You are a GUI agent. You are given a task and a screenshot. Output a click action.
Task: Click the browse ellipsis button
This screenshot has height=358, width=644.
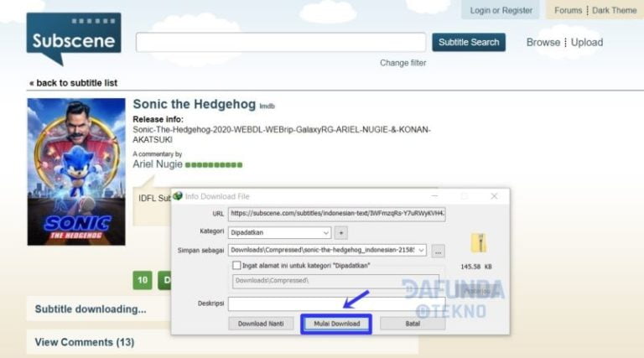439,251
